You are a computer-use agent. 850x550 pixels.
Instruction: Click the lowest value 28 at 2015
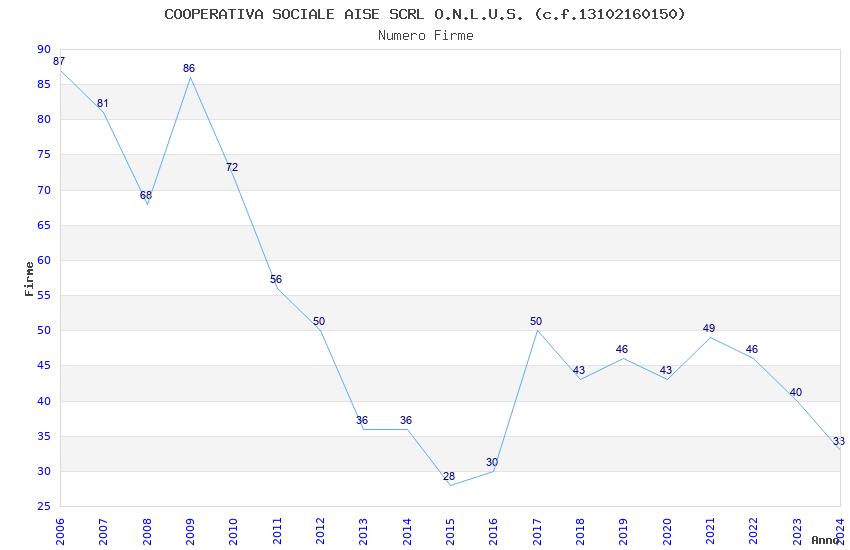coord(449,476)
